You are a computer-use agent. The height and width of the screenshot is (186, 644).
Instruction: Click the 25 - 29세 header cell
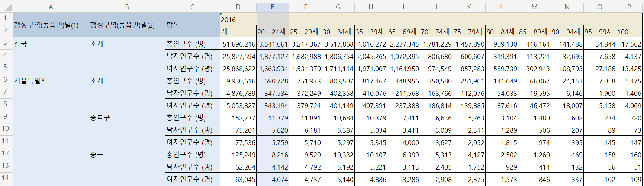[305, 31]
